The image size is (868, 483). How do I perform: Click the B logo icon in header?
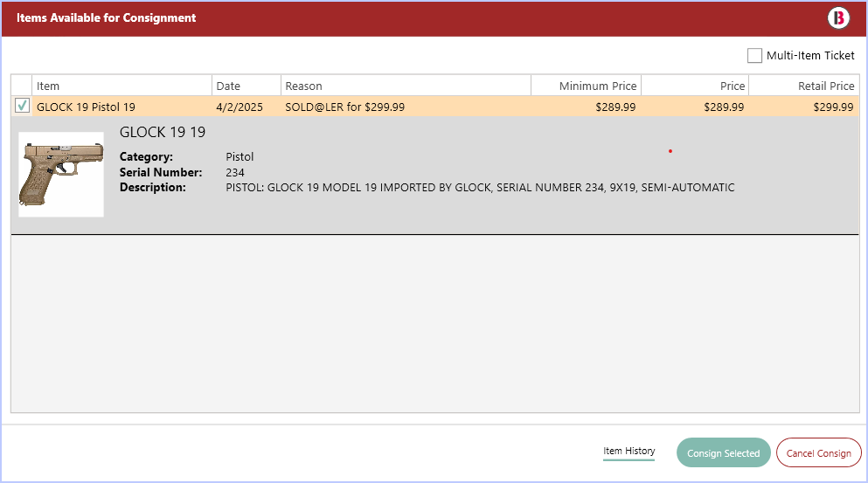[x=838, y=17]
